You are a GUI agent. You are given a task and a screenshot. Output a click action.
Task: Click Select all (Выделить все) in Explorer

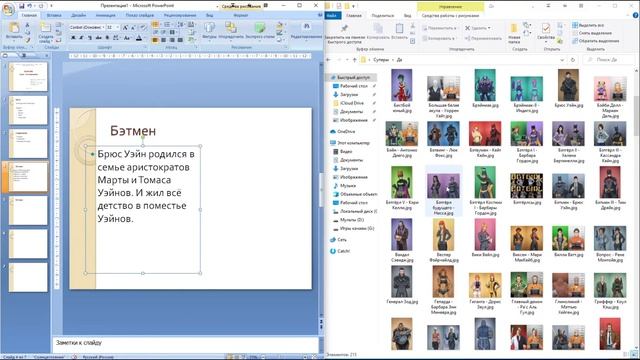(588, 25)
